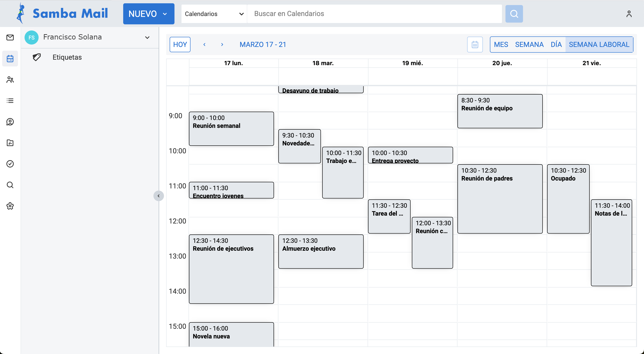This screenshot has height=354, width=644.
Task: Open the tasks checkmark sidebar icon
Action: (10, 164)
